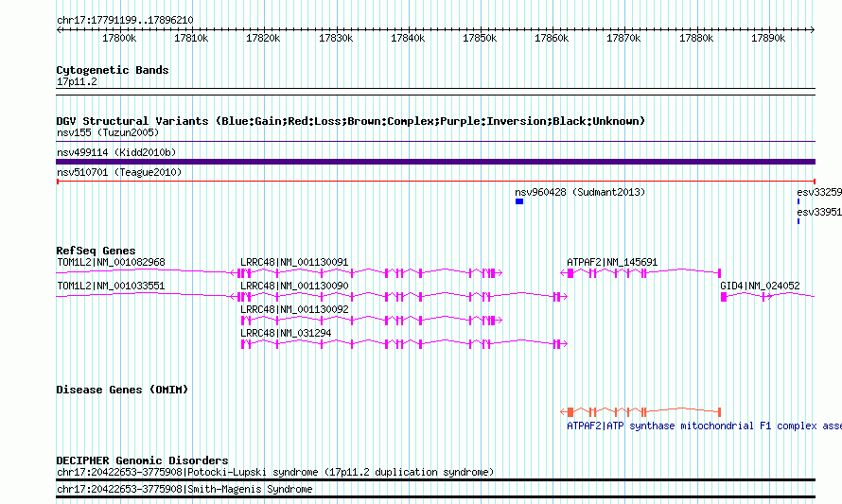Click the Disease Genes (OMIM) track title
The width and height of the screenshot is (842, 504).
click(122, 390)
